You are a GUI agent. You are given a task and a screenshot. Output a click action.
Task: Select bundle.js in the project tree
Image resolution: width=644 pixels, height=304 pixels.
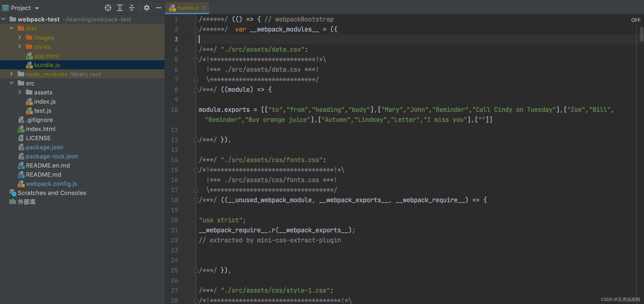[x=47, y=65]
